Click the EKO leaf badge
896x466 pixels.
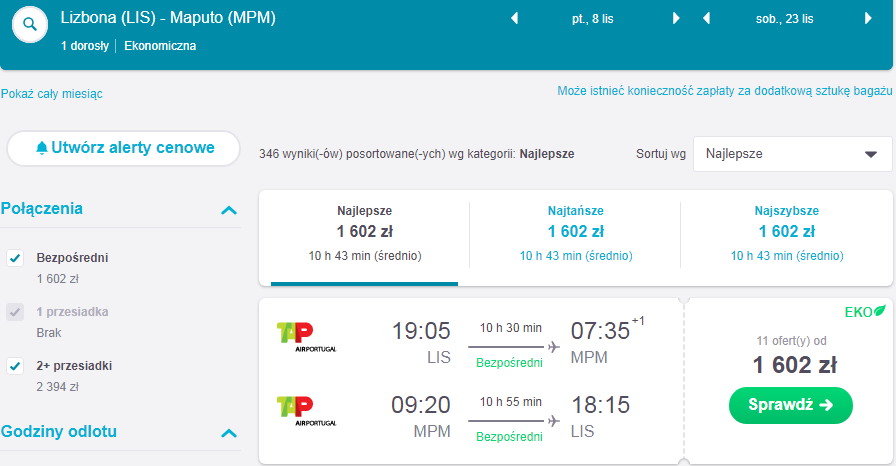tap(865, 312)
